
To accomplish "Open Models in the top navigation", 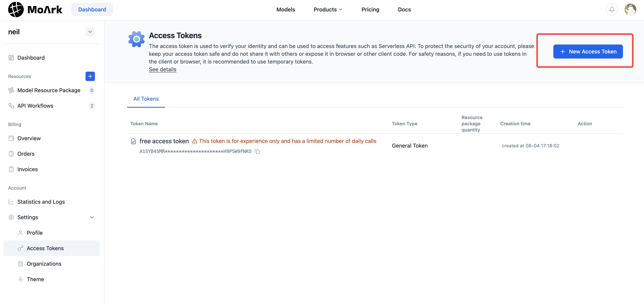I will [285, 9].
